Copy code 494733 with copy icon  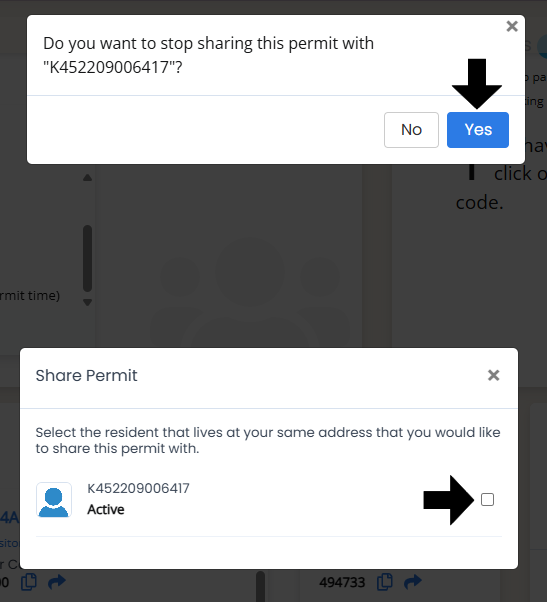point(385,582)
